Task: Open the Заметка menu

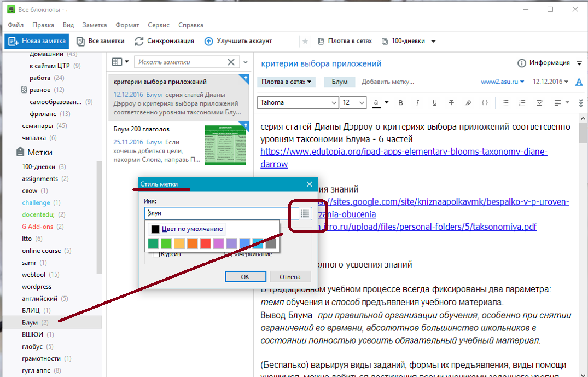Action: 95,25
